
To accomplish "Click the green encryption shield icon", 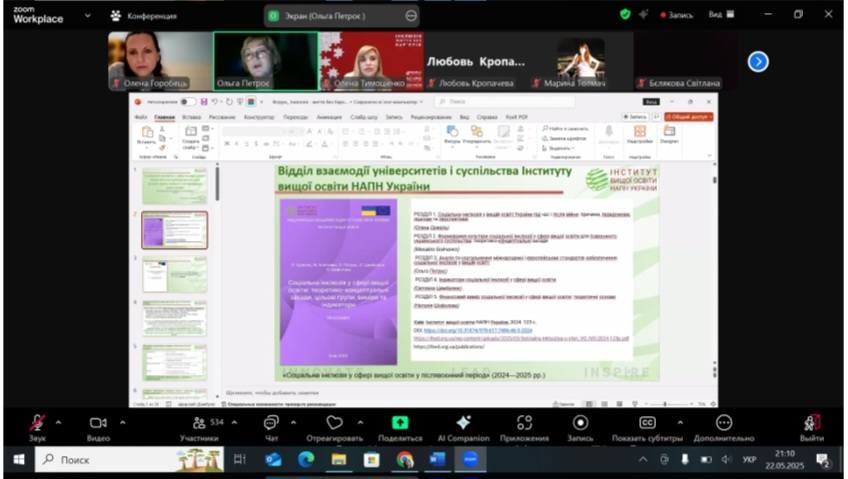I will pyautogui.click(x=625, y=15).
